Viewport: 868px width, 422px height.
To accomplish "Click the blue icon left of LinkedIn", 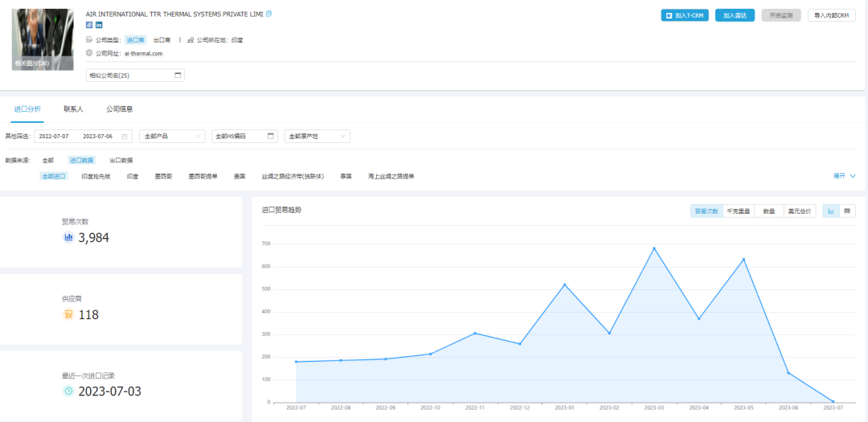I will point(89,26).
